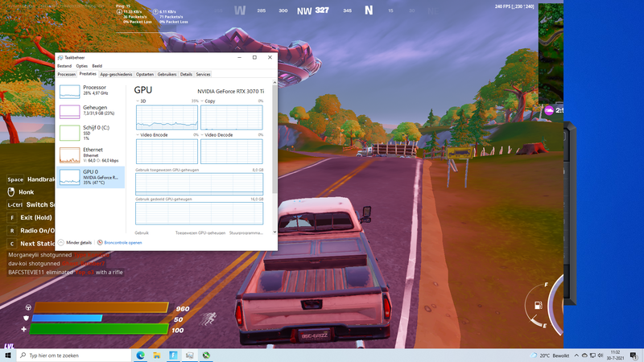This screenshot has height=362, width=644.
Task: Click the green Schijf 0 mini graph
Action: click(x=69, y=133)
